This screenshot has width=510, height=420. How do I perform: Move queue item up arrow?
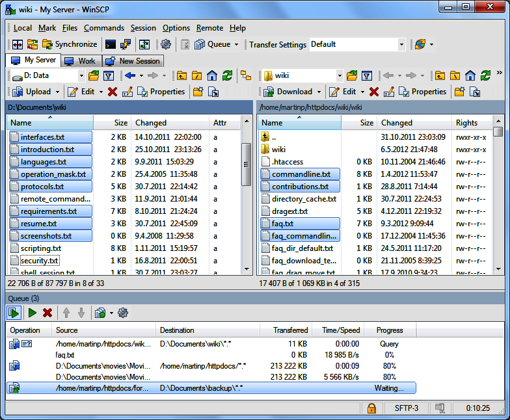pos(66,313)
